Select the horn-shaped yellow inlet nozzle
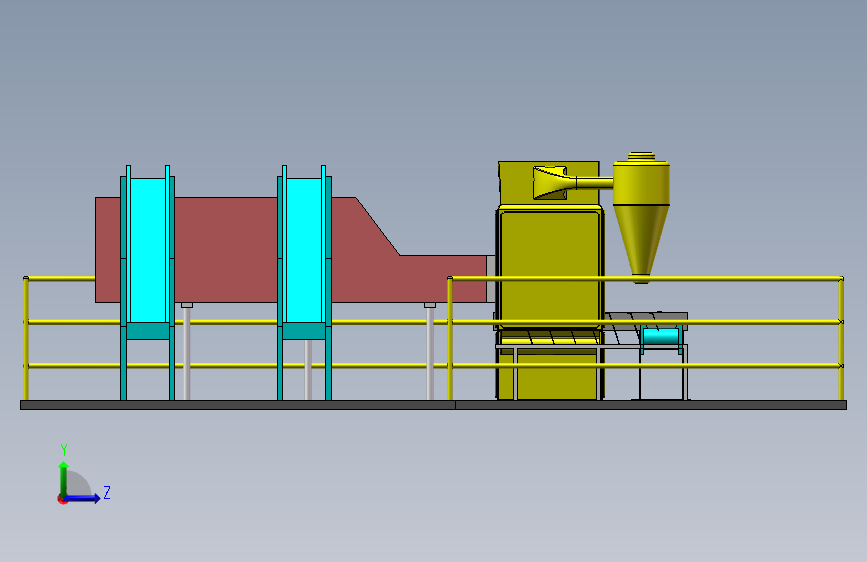Image resolution: width=867 pixels, height=562 pixels. click(x=553, y=183)
